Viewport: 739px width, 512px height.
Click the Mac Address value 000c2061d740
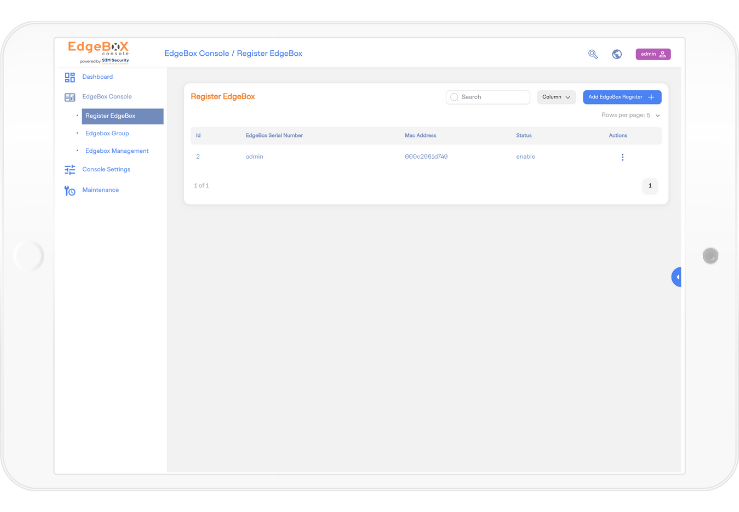tap(426, 157)
